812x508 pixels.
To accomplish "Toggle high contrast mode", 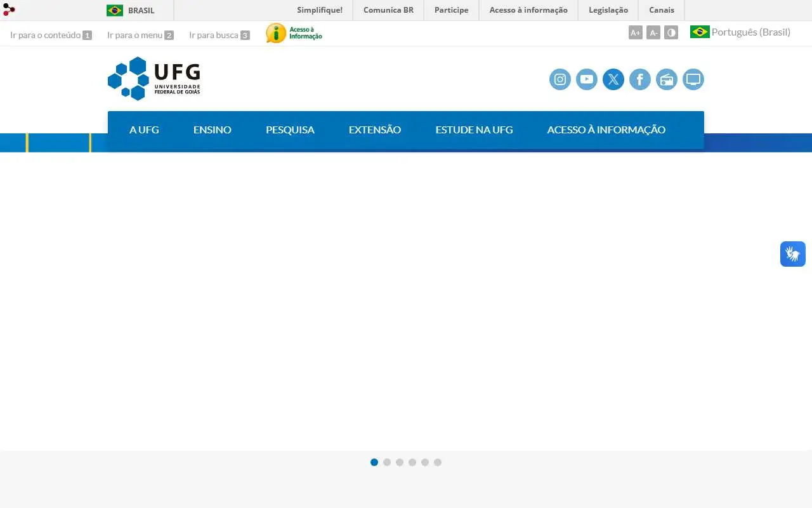I will (671, 32).
